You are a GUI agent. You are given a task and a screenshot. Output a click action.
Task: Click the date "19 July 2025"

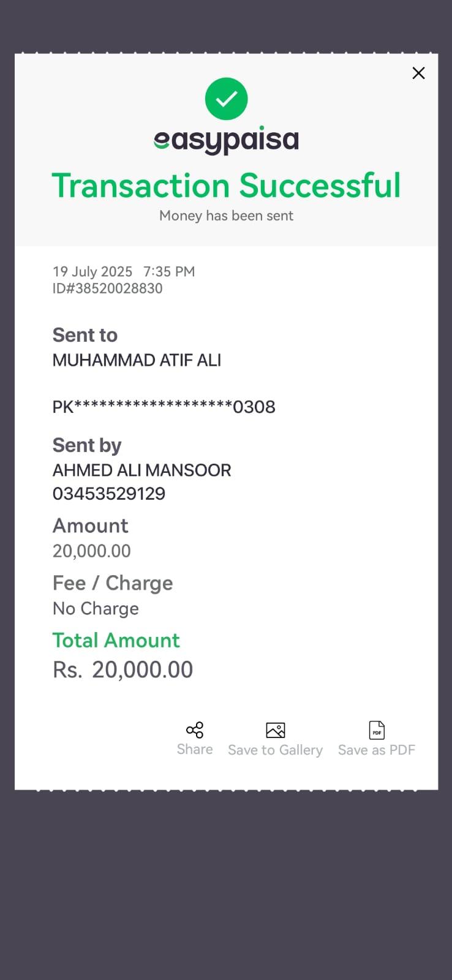coord(92,271)
